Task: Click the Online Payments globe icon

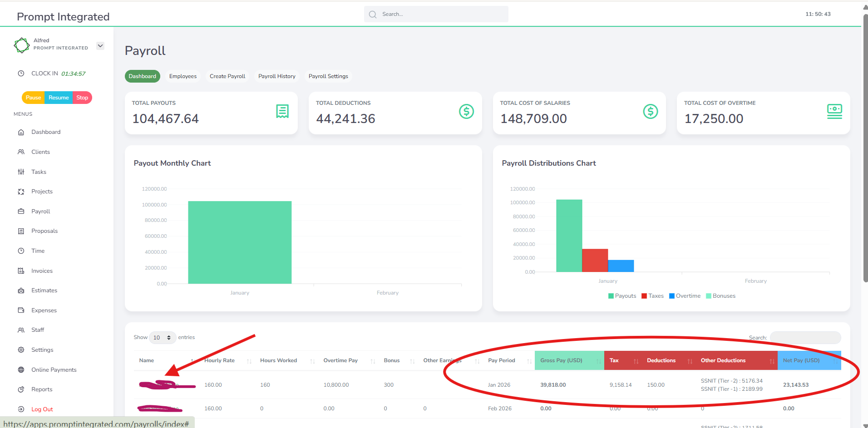Action: (21, 370)
